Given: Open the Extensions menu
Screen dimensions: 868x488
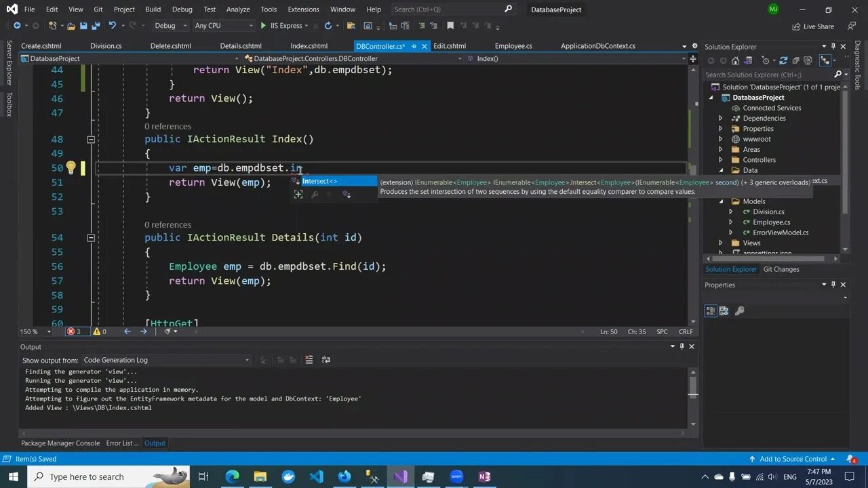Looking at the screenshot, I should pos(303,9).
